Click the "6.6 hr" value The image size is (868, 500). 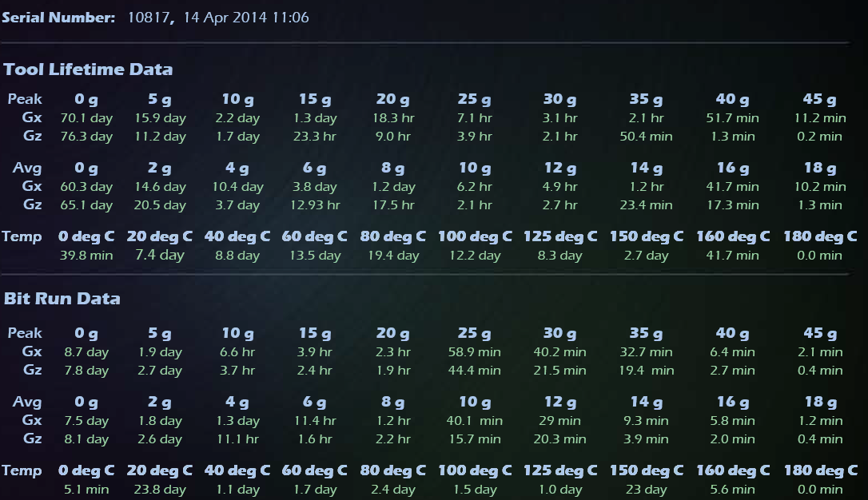tap(237, 352)
